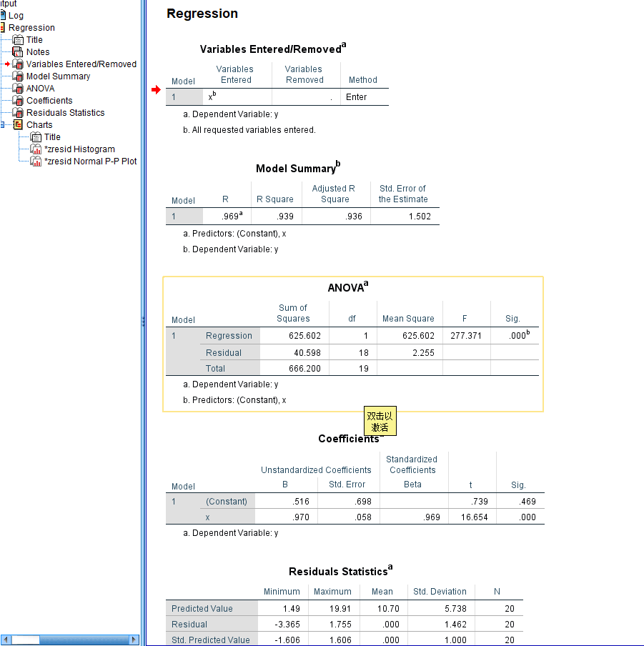Screen dimensions: 644x646
Task: Click the outline pane scroll right arrow
Action: click(134, 640)
